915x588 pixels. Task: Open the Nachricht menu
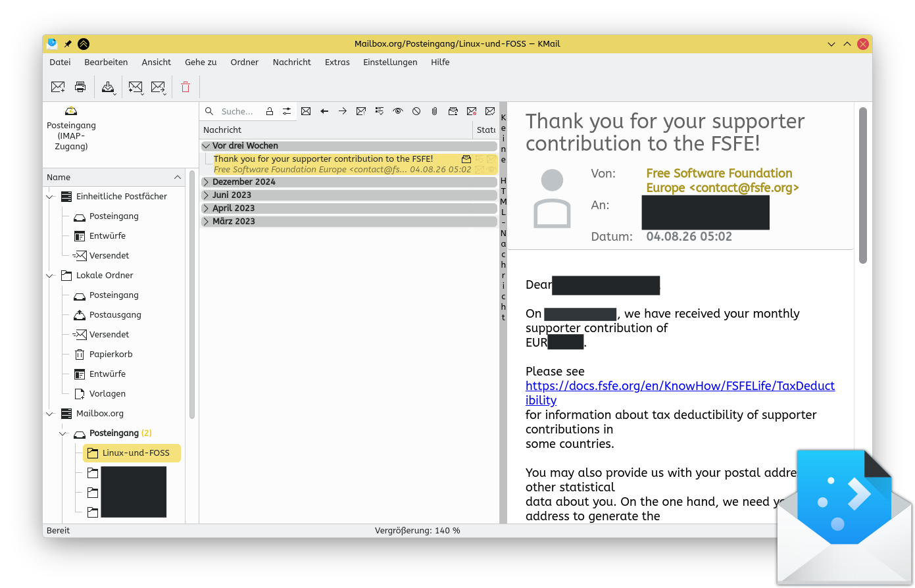(292, 62)
